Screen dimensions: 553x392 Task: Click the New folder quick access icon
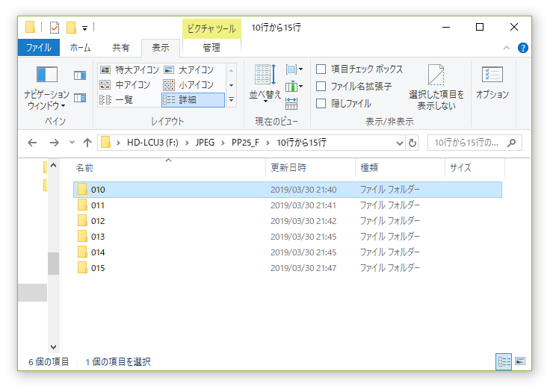pos(71,28)
